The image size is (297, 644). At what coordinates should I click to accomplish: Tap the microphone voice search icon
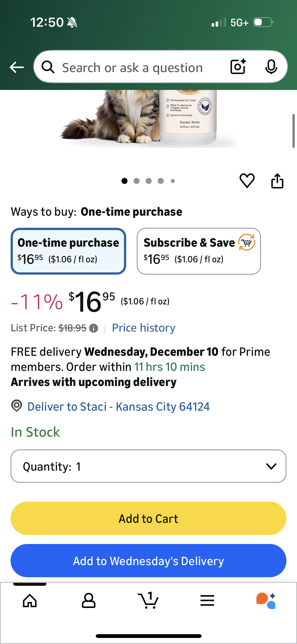[271, 67]
